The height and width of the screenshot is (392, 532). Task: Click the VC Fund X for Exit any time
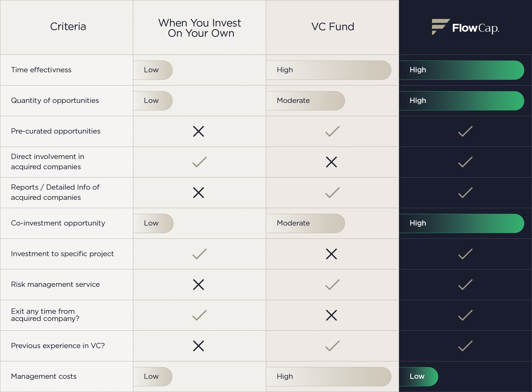331,315
